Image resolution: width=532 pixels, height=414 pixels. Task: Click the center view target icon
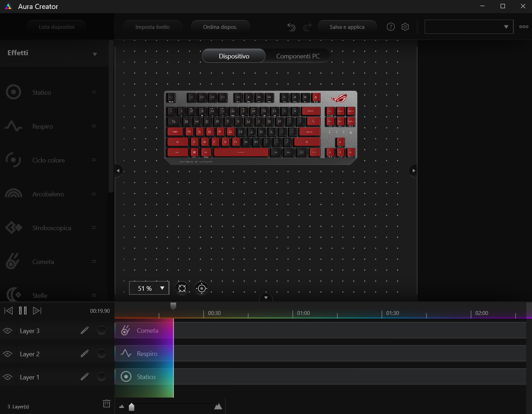click(201, 288)
